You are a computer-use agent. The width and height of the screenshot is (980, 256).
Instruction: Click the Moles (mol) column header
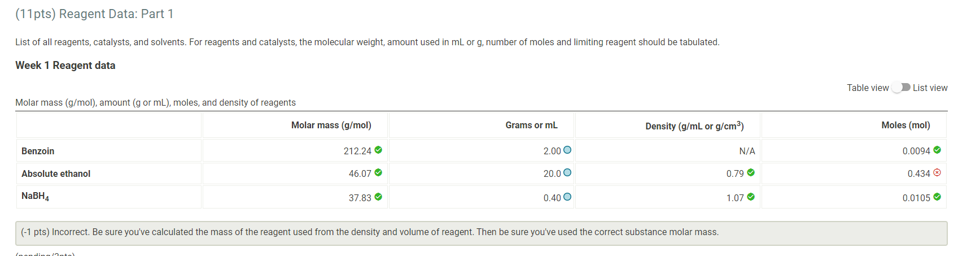(905, 125)
